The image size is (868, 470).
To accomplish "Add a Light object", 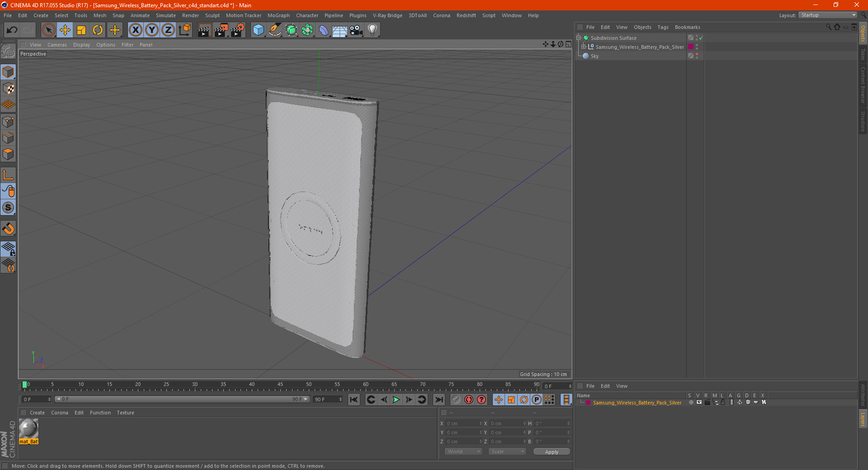I will 372,30.
